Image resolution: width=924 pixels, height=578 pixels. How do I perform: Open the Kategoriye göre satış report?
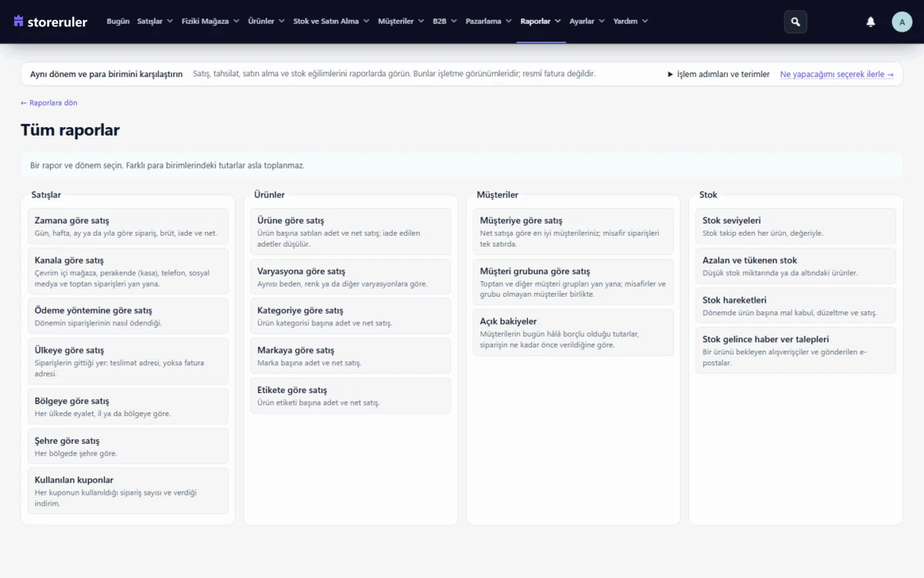point(350,316)
